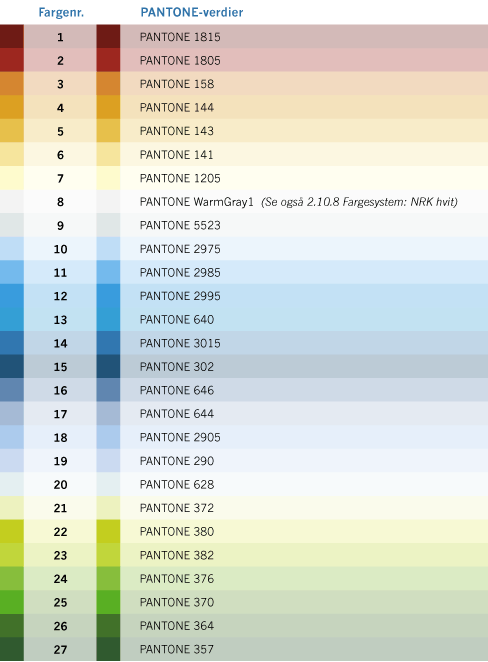Pick the navy swatch directly left of PANTONE 302
Viewport: 488px width, 662px height.
coord(108,367)
